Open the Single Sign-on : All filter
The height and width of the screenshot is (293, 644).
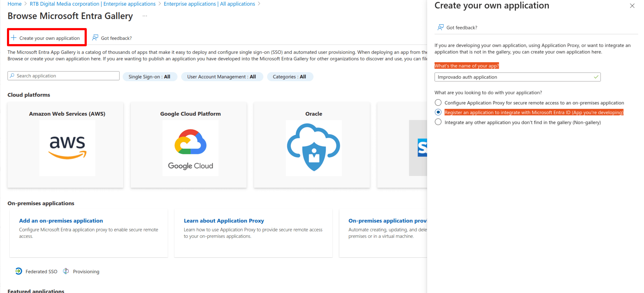pyautogui.click(x=150, y=77)
